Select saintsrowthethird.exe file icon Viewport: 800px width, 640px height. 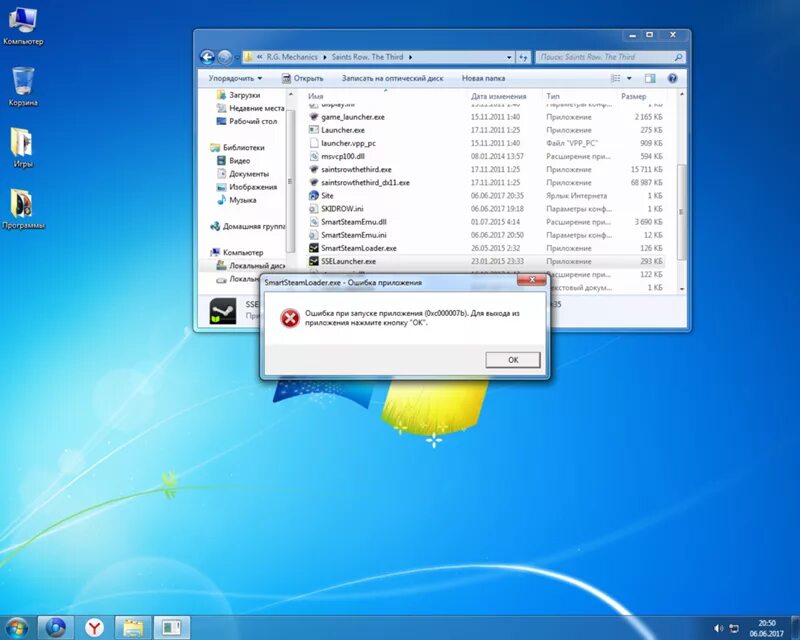pyautogui.click(x=314, y=169)
